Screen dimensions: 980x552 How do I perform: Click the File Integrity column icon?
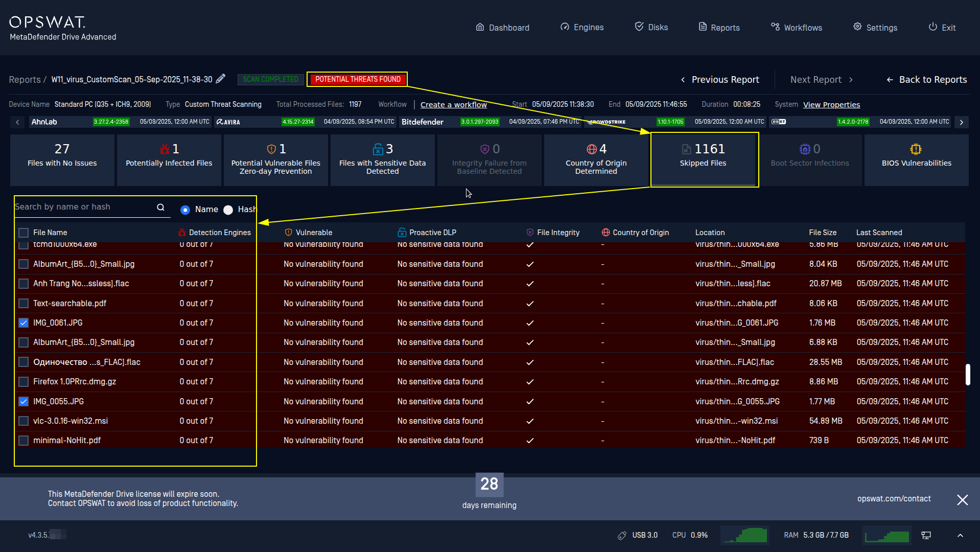coord(530,233)
